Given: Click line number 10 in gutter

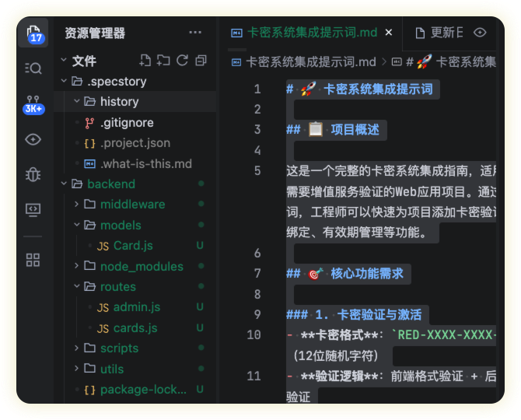Looking at the screenshot, I should [x=254, y=335].
